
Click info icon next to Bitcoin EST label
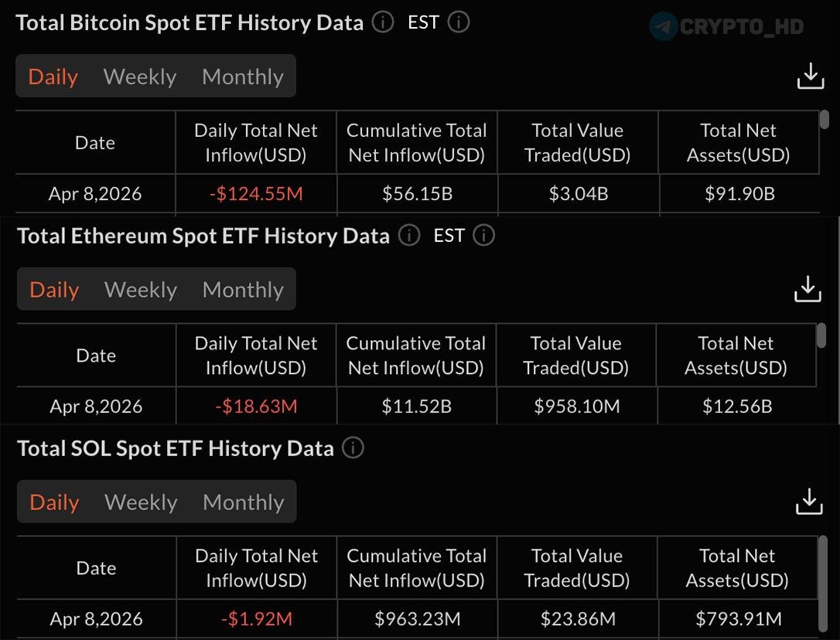pos(459,22)
